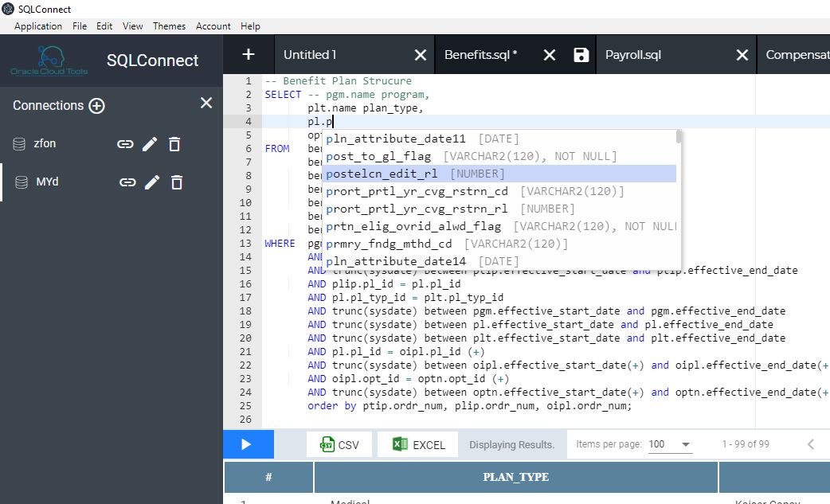Click the SQLConnect logo
Screen dimensions: 830x504
tap(152, 61)
